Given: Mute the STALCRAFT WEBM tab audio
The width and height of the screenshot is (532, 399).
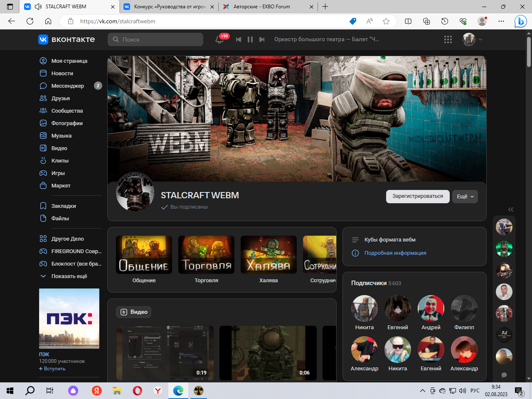Looking at the screenshot, I should click(38, 7).
